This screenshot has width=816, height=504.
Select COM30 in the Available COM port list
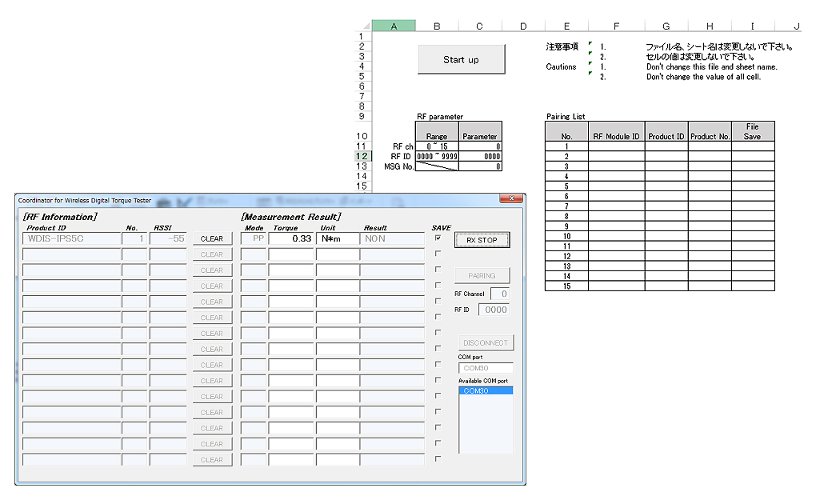[x=485, y=391]
